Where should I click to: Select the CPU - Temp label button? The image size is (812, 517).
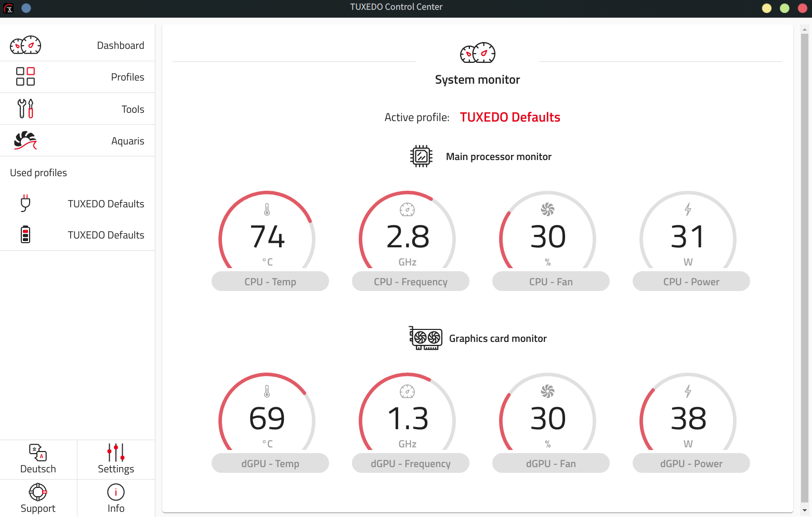click(270, 282)
